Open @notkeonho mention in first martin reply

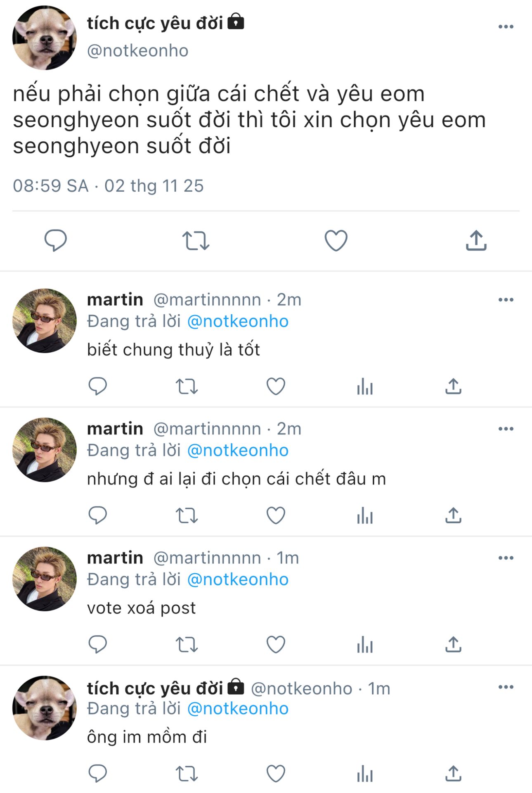coord(238,321)
